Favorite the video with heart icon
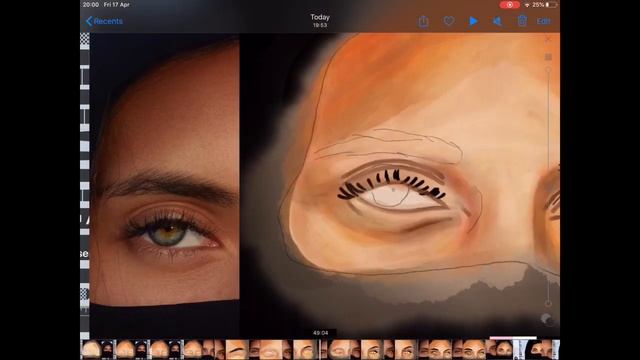This screenshot has width=640, height=360. 449,21
